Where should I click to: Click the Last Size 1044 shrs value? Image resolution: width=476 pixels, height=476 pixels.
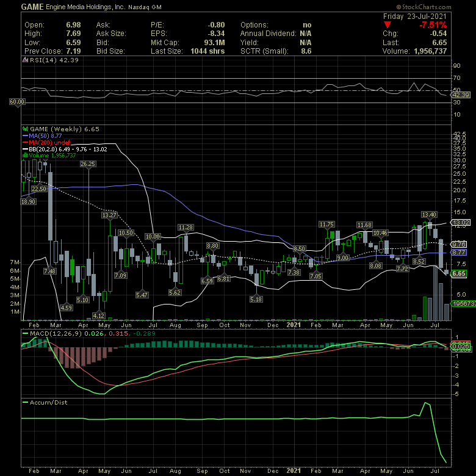coord(207,51)
